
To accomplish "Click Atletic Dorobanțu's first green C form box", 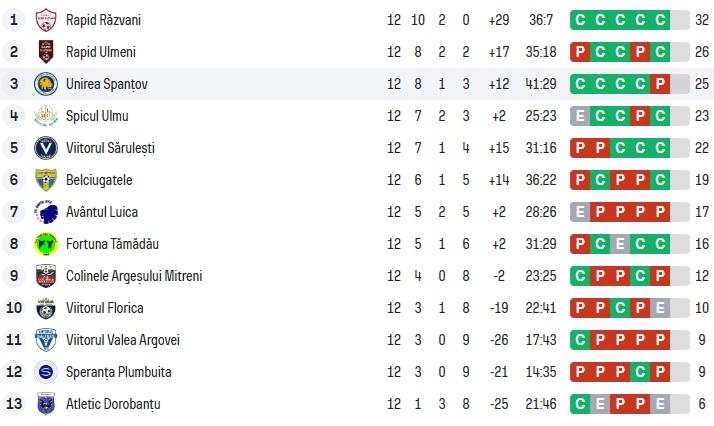I will tap(580, 403).
